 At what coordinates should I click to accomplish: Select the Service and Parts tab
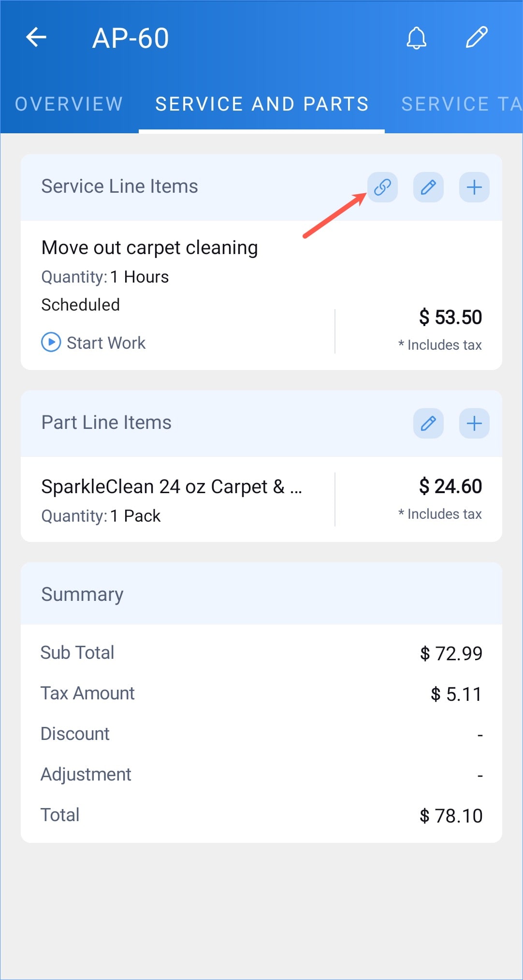pyautogui.click(x=262, y=104)
